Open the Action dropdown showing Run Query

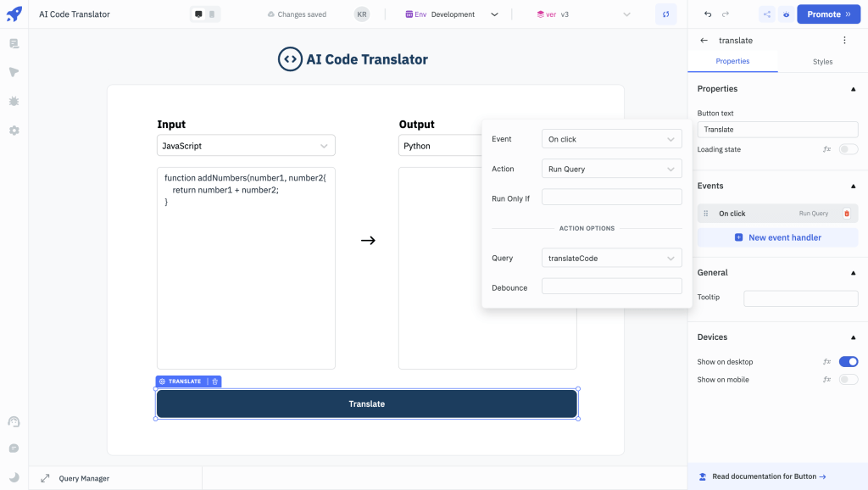611,168
